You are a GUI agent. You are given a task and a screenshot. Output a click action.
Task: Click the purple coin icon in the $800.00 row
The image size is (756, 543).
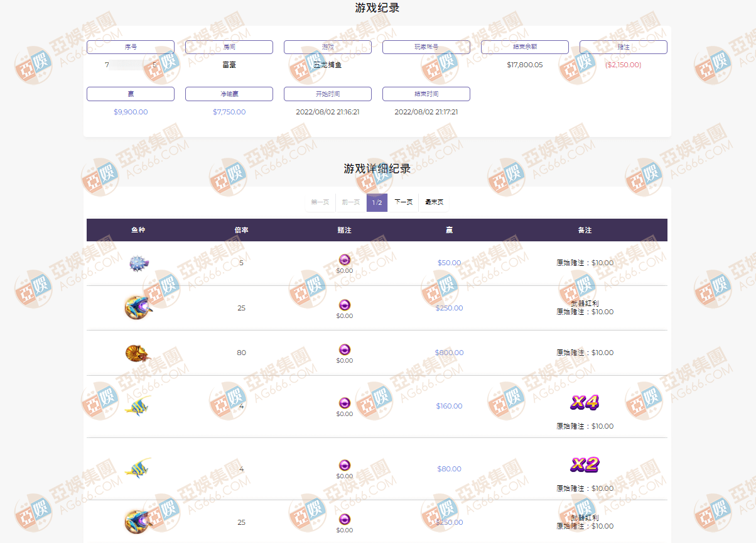click(344, 349)
